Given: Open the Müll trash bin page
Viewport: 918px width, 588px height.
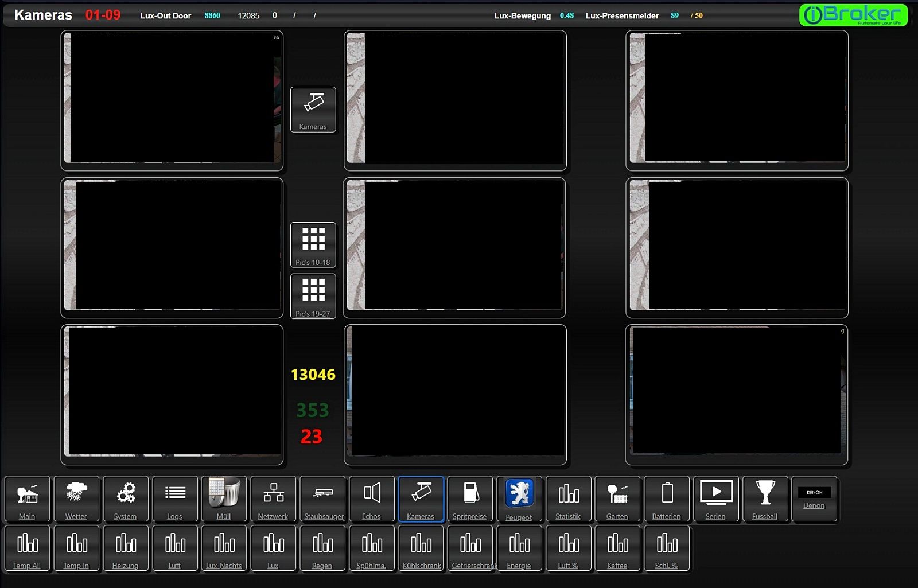Looking at the screenshot, I should tap(224, 499).
